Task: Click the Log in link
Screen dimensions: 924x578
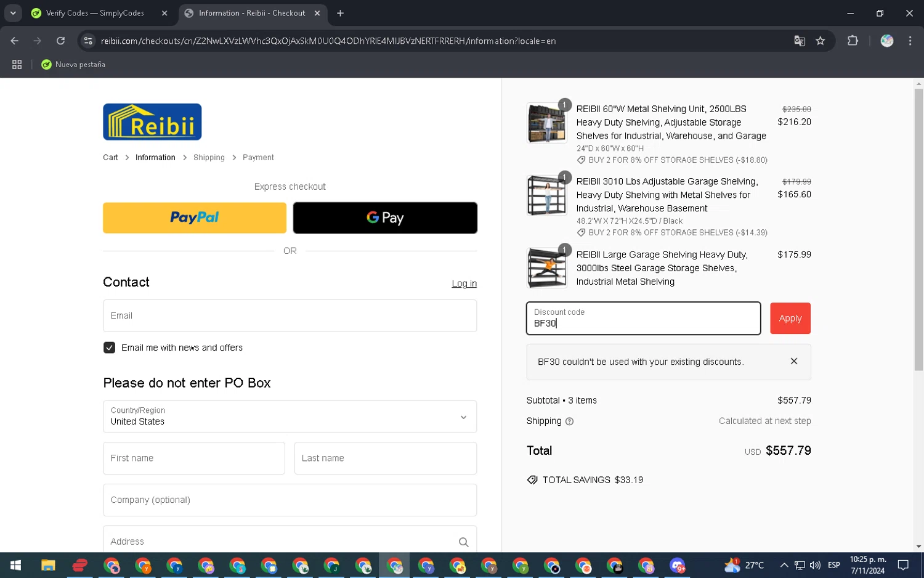Action: click(x=464, y=283)
